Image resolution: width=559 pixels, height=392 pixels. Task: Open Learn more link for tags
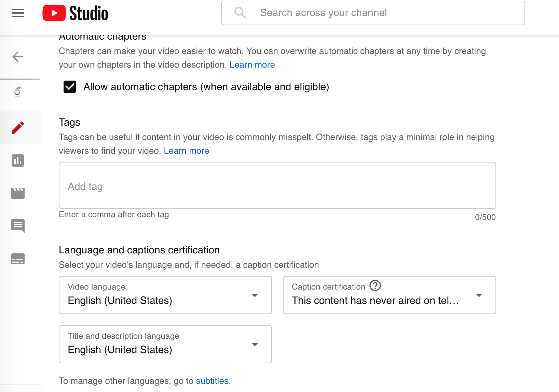187,151
